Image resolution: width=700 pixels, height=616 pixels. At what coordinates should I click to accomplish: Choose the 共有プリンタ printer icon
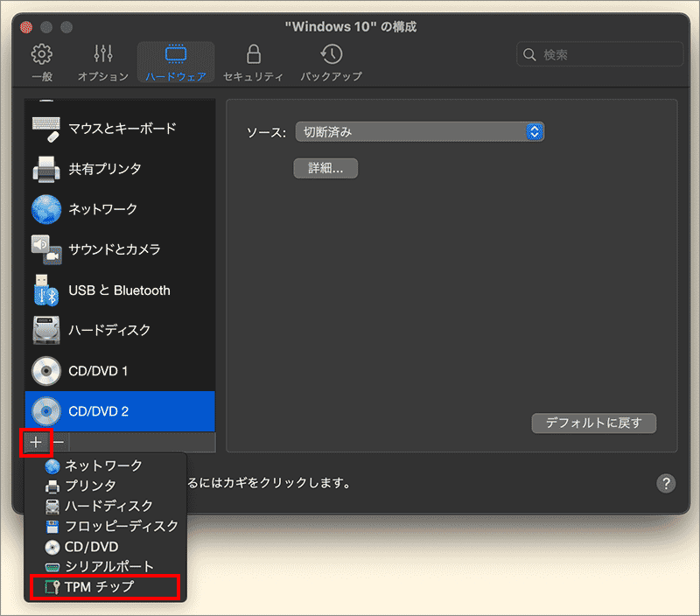(46, 169)
